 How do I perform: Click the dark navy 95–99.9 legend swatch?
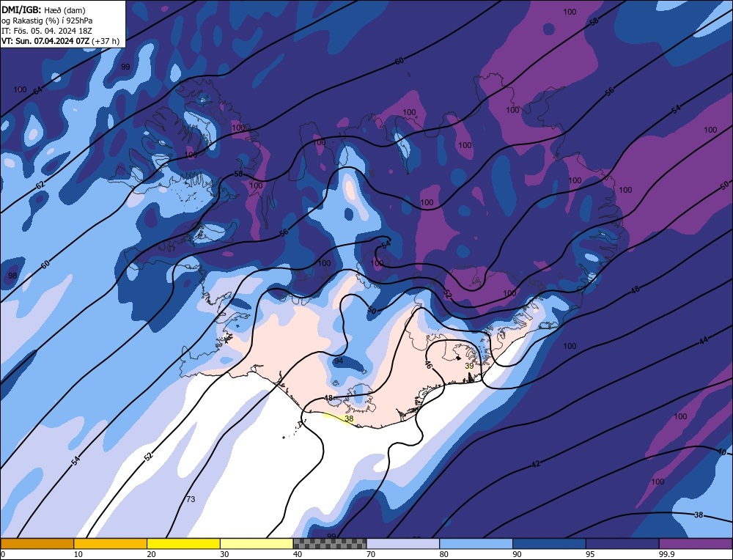point(622,543)
